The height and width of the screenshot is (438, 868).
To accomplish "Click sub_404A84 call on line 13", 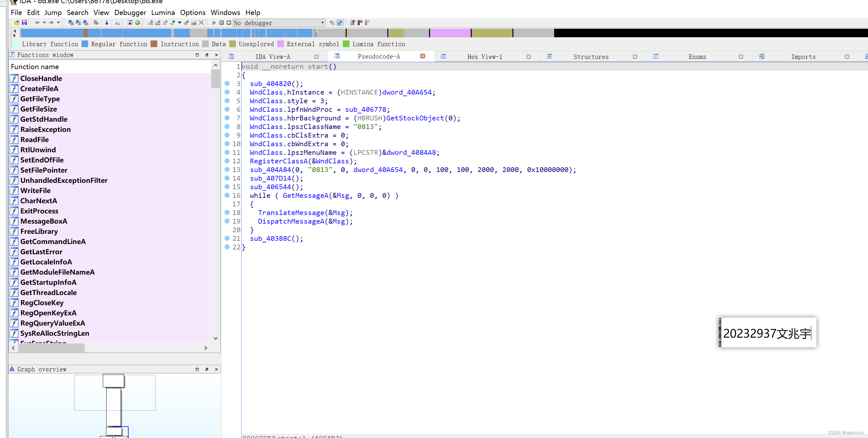I will tap(270, 169).
